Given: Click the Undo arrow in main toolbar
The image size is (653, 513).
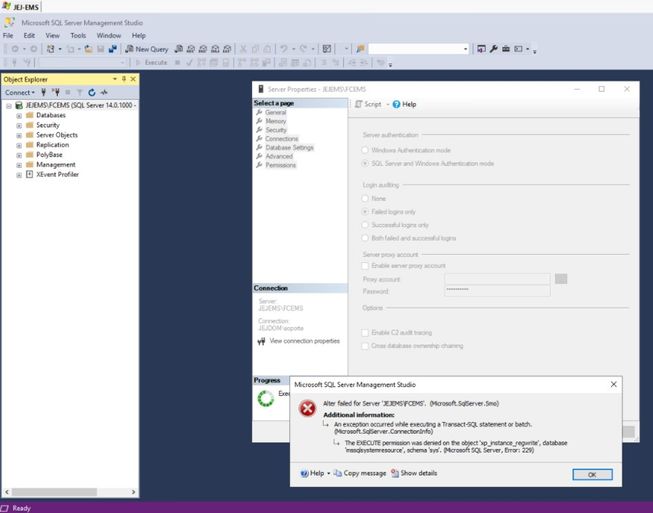Looking at the screenshot, I should (x=284, y=49).
